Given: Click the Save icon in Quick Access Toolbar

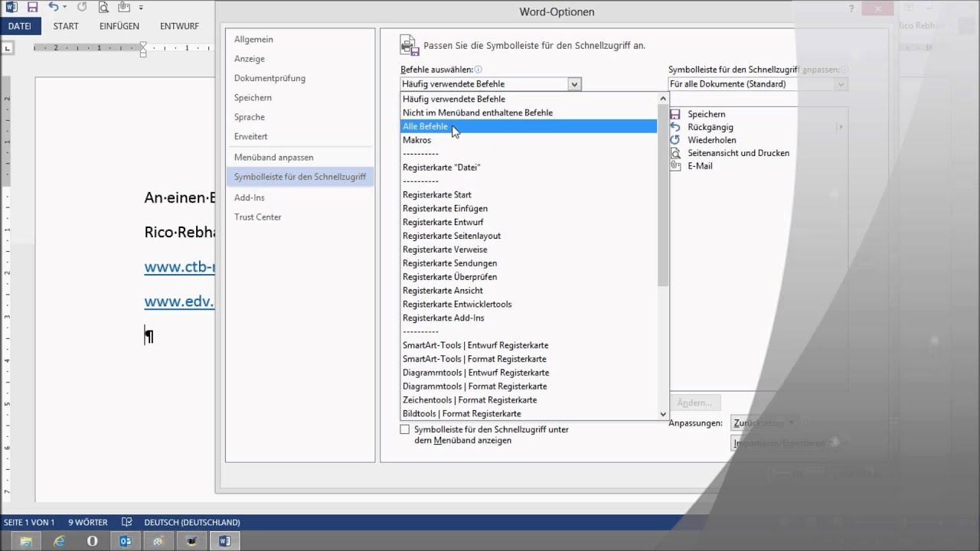Looking at the screenshot, I should (32, 8).
